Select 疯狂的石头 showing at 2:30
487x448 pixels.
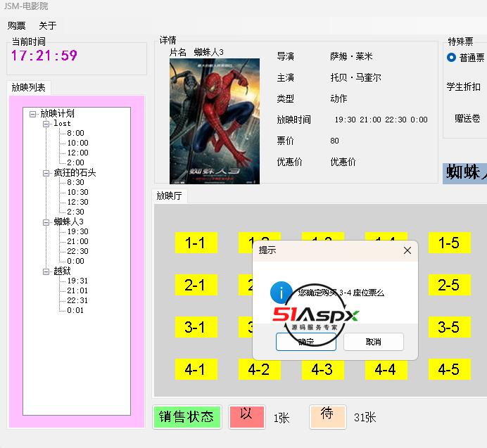75,212
